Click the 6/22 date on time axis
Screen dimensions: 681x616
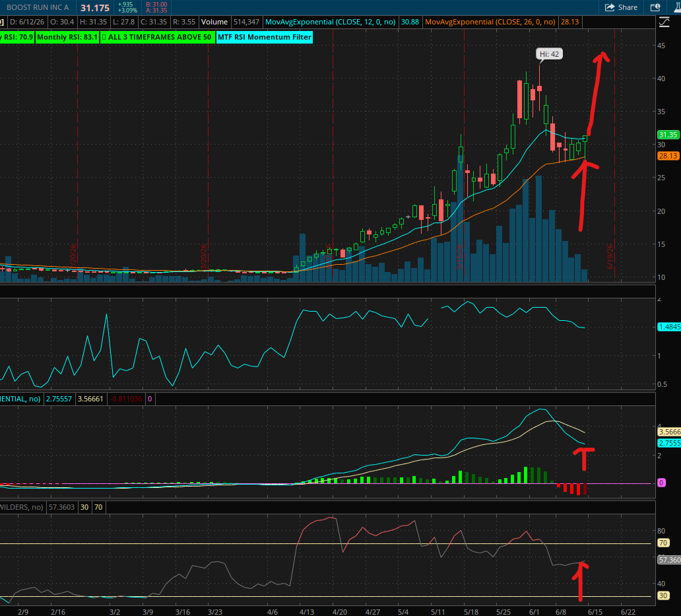point(628,611)
